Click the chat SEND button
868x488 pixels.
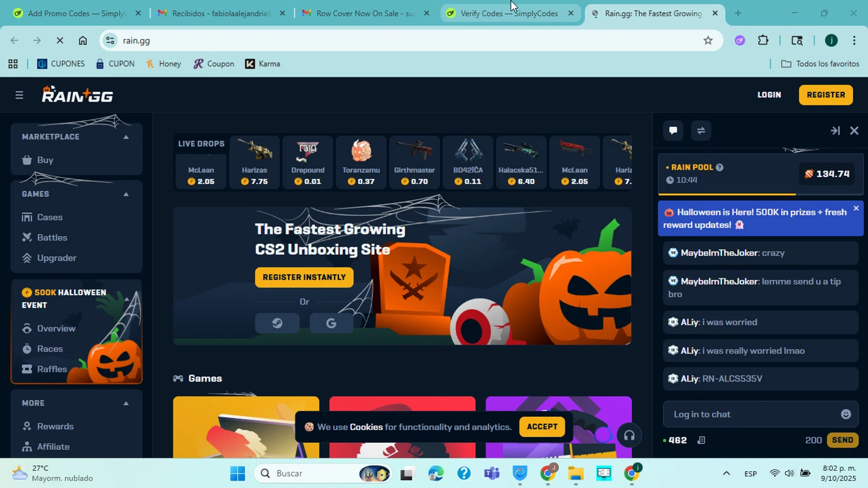click(843, 441)
